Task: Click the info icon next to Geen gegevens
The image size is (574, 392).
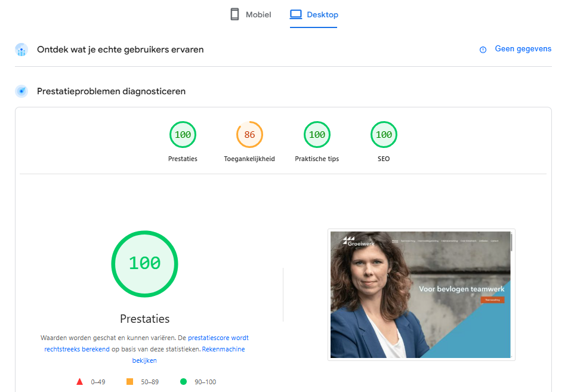Action: 483,50
